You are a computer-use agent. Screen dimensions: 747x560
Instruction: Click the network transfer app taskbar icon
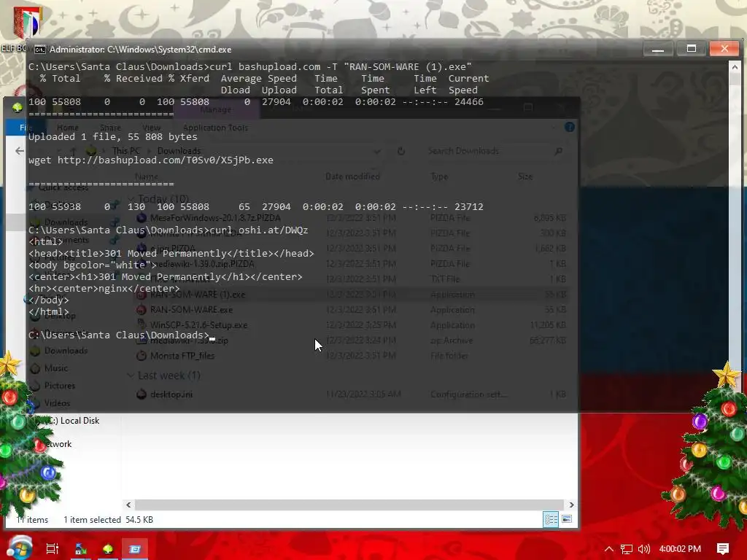click(80, 548)
